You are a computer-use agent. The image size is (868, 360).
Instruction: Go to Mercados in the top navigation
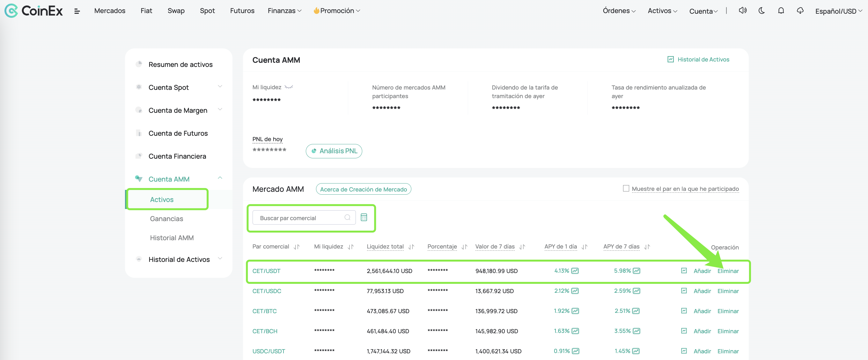109,11
